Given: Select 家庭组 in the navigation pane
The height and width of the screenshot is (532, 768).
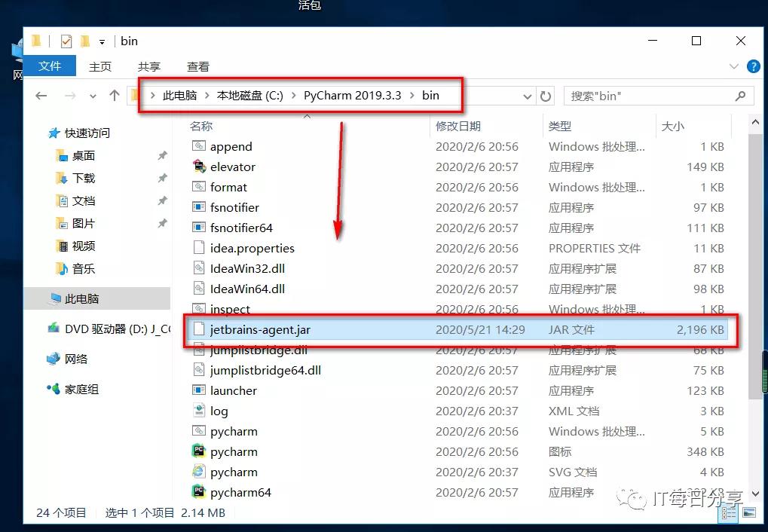Looking at the screenshot, I should click(81, 389).
